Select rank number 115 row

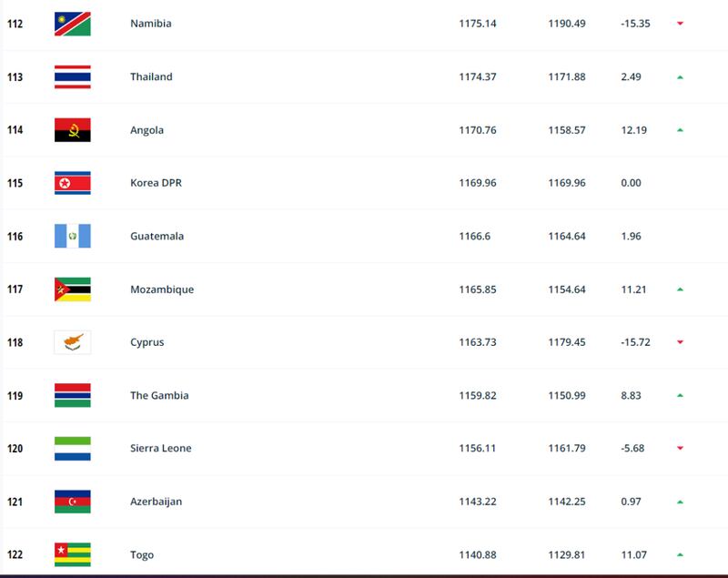click(x=364, y=183)
